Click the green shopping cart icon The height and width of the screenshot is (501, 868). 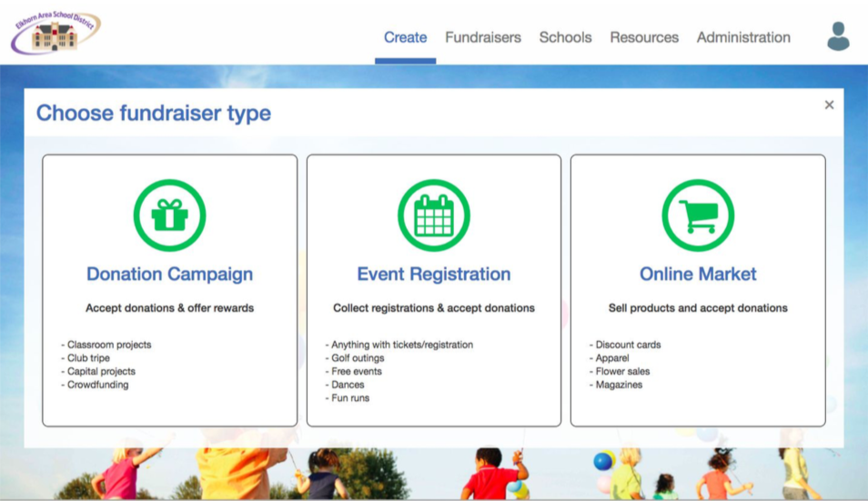click(x=698, y=215)
